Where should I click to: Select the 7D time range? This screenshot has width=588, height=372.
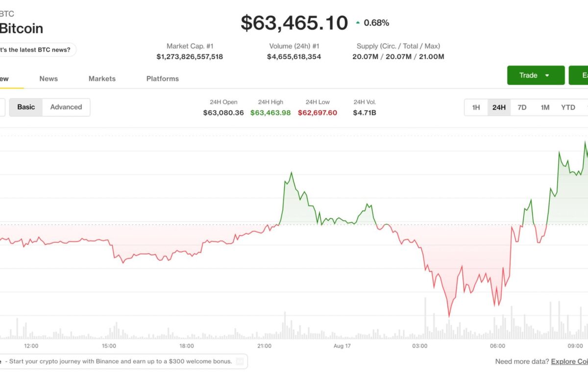(x=522, y=107)
